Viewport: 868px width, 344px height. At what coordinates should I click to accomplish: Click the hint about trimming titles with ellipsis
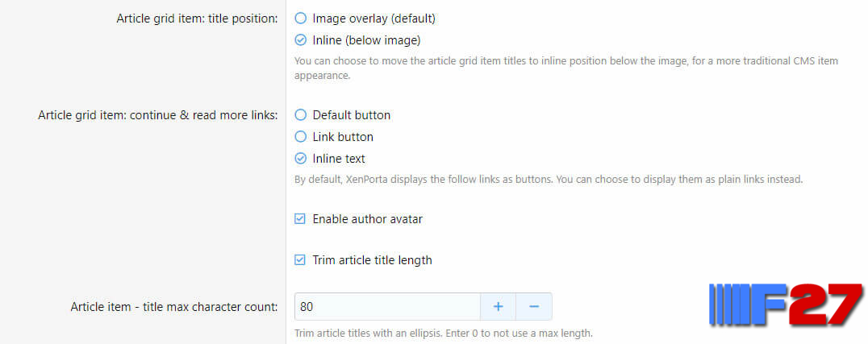click(x=444, y=334)
